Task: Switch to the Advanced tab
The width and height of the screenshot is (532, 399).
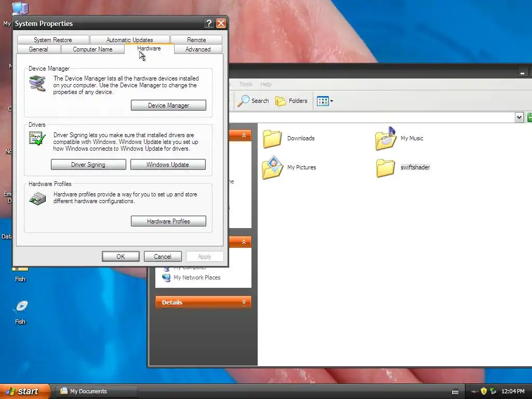Action: point(198,49)
